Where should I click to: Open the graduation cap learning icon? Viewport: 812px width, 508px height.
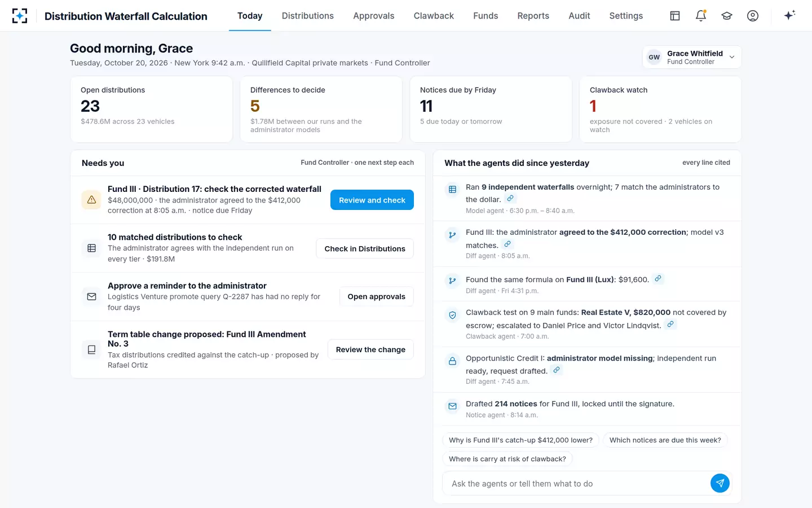point(727,16)
